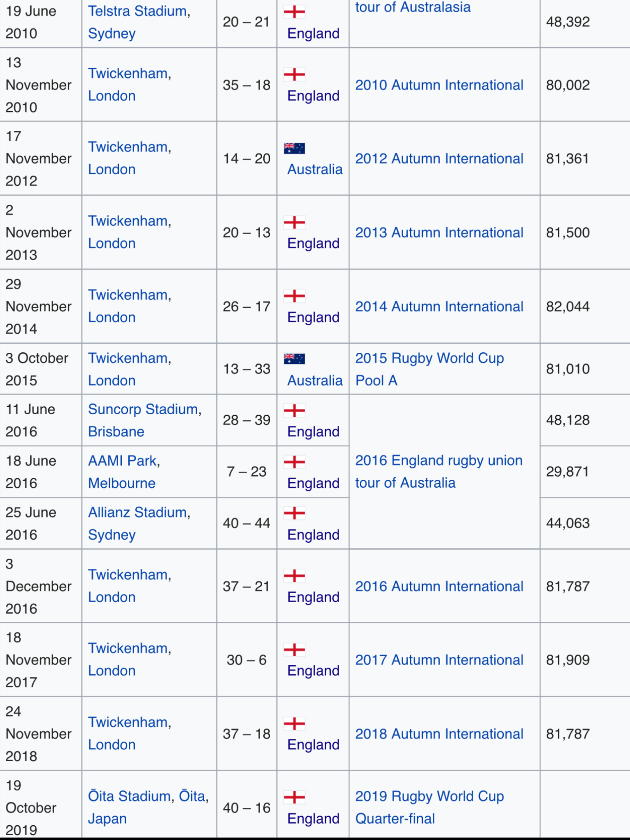Click England flag icon in 26 – 17 row

tap(294, 296)
